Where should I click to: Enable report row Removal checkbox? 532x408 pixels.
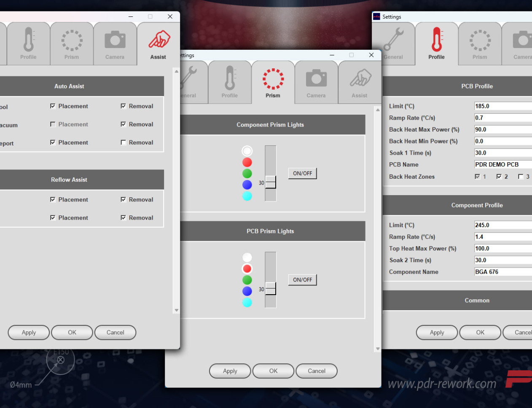pyautogui.click(x=123, y=142)
